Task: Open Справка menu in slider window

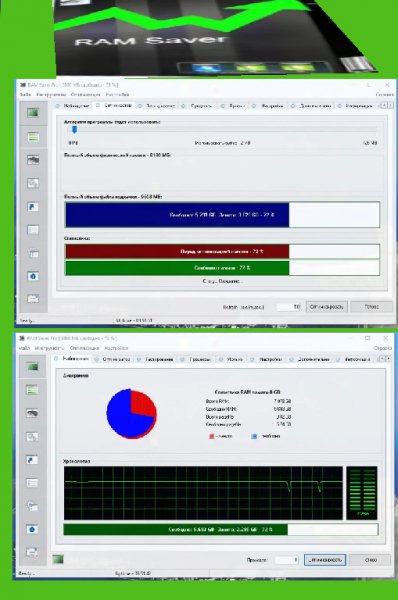Action: coord(384,94)
